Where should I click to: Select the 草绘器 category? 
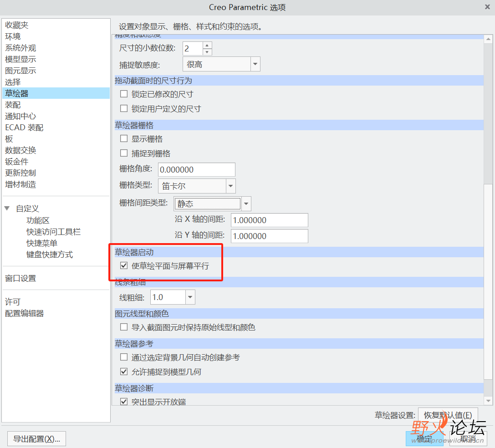(56, 93)
